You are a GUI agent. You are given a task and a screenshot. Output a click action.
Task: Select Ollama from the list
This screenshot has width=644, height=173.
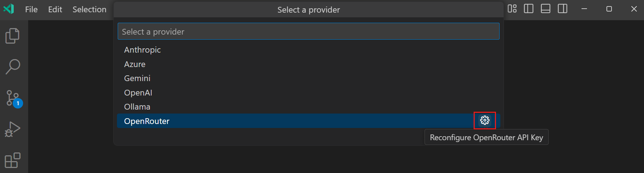[x=137, y=107]
